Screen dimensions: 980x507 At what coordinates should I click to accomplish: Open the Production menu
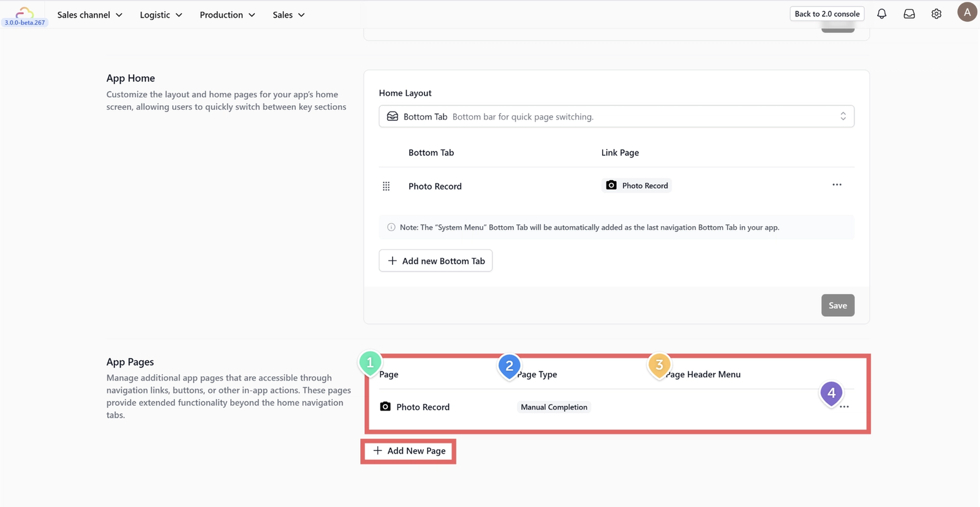227,15
